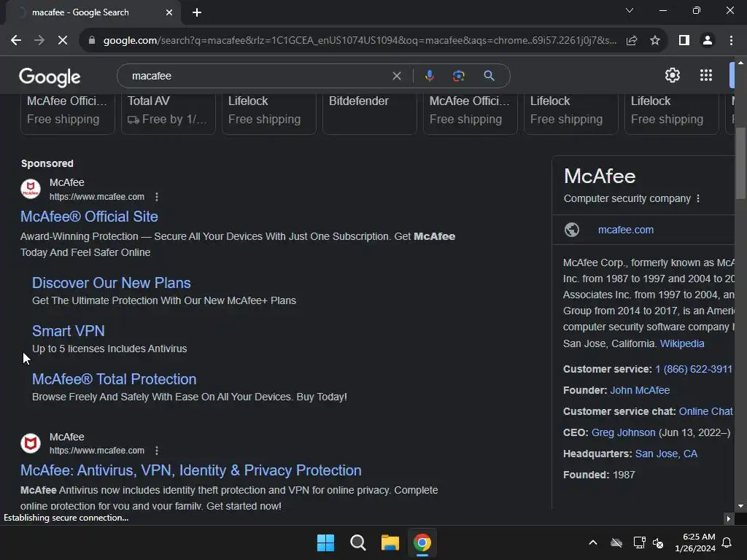Visit mcafee.com from knowledge panel
The height and width of the screenshot is (560, 747).
tap(625, 230)
